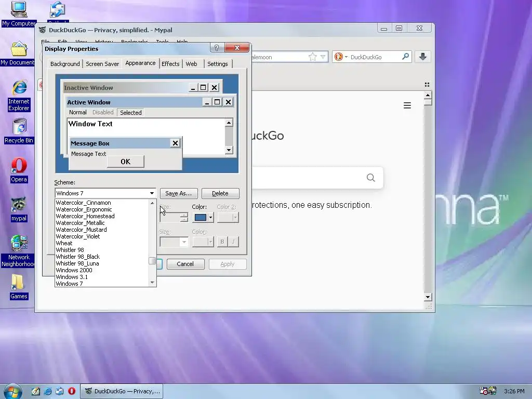Toggle the Bold font button
The width and height of the screenshot is (532, 399).
222,242
